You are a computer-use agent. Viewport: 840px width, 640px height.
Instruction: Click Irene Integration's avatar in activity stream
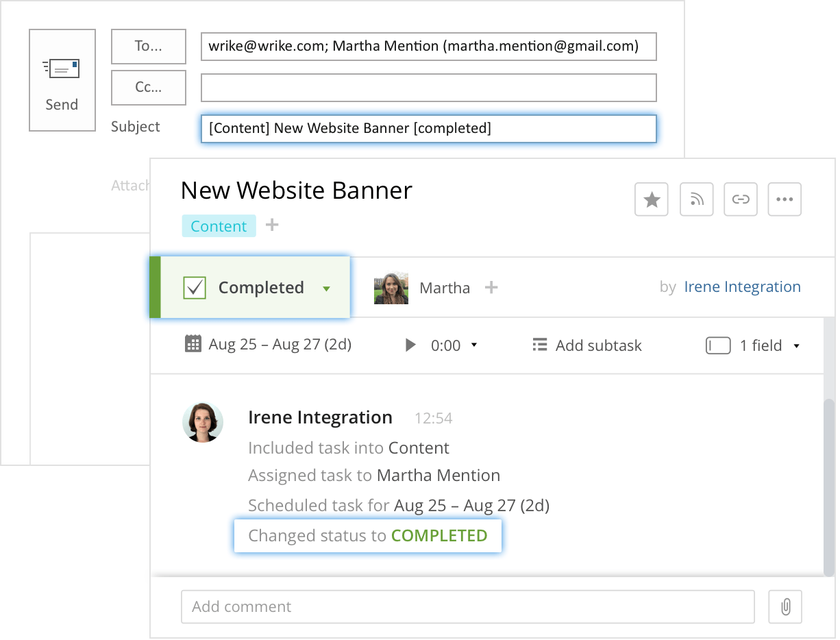(203, 422)
